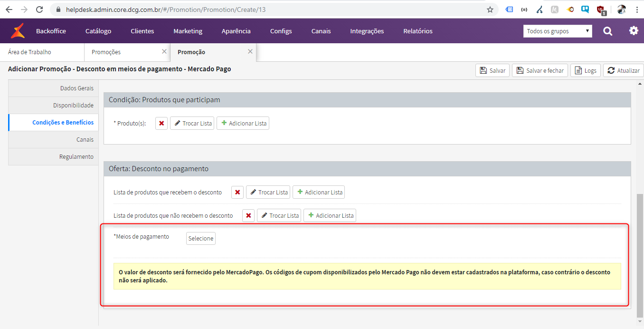This screenshot has height=329, width=644.
Task: Switch to the Promoções tab
Action: [106, 52]
